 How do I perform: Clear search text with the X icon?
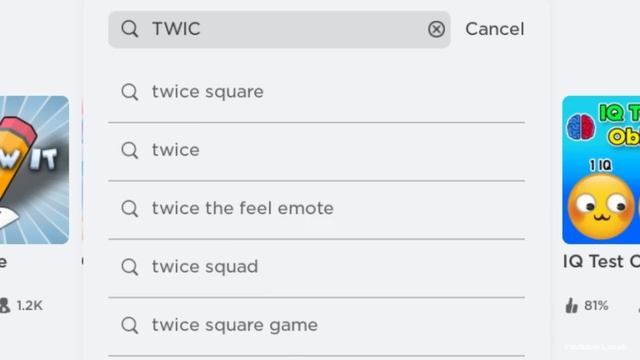pyautogui.click(x=436, y=29)
